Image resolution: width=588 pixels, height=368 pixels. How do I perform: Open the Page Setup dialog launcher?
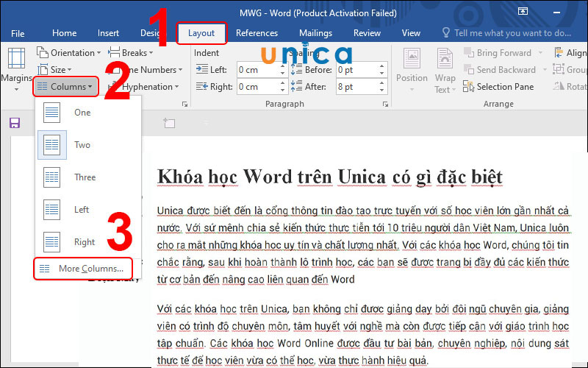(x=184, y=104)
